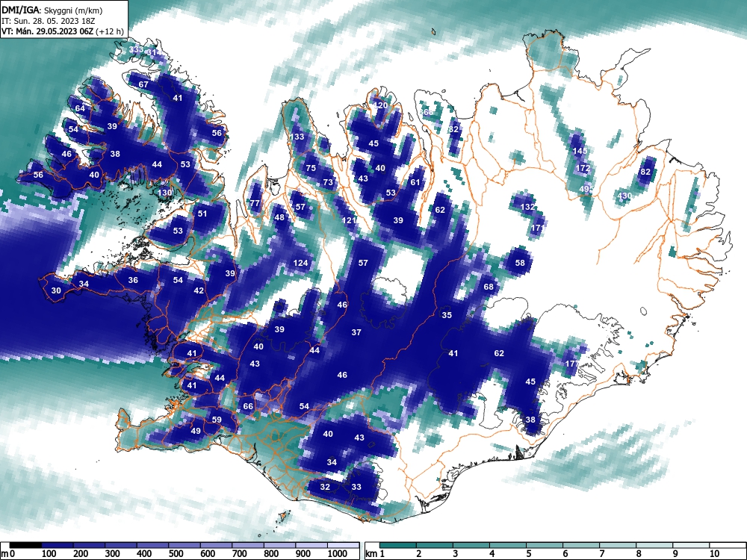
Task: Click the visibility value 58 on the map
Action: (x=520, y=263)
